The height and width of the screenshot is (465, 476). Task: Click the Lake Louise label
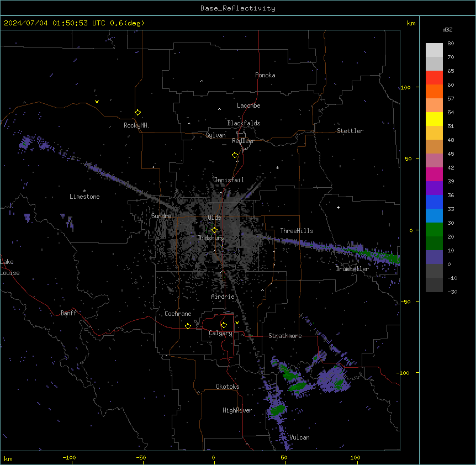point(10,267)
